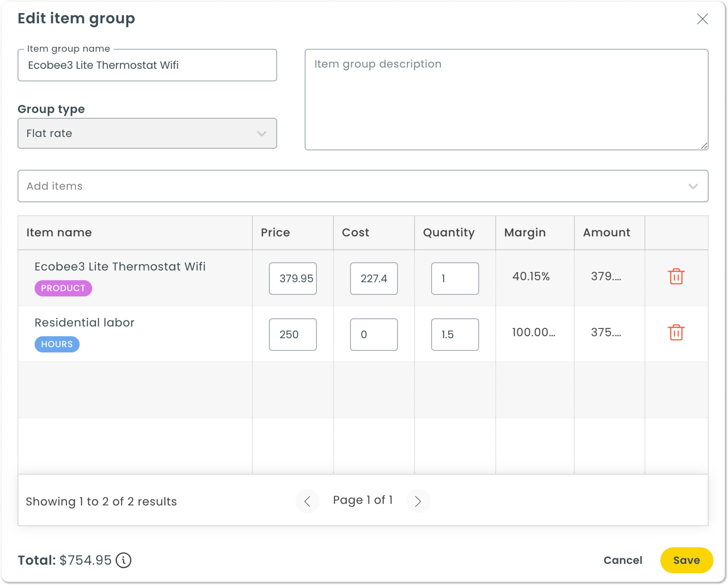Edit the Residential labor cost 0 field
The width and height of the screenshot is (728, 585).
coord(374,335)
